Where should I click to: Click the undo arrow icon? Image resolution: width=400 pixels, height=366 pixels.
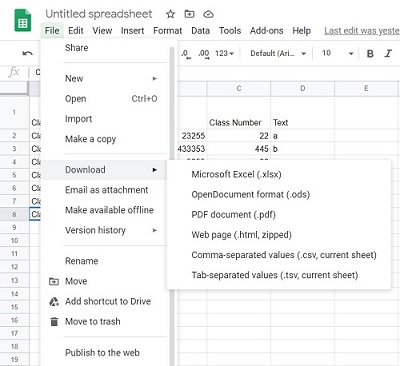(28, 53)
